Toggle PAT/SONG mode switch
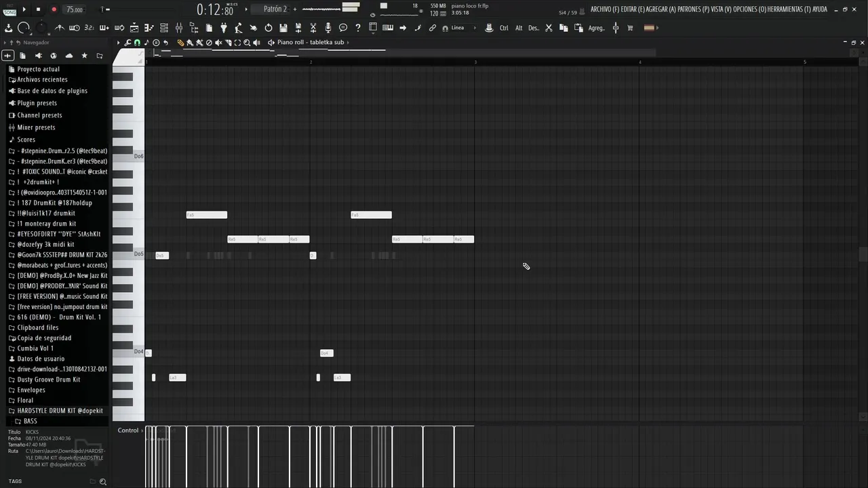 [9, 9]
